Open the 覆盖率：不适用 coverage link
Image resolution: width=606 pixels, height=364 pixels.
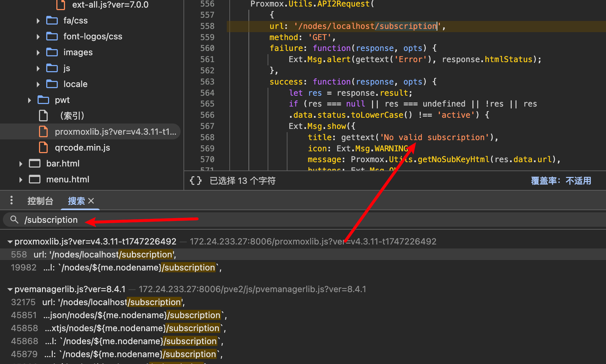pos(560,181)
